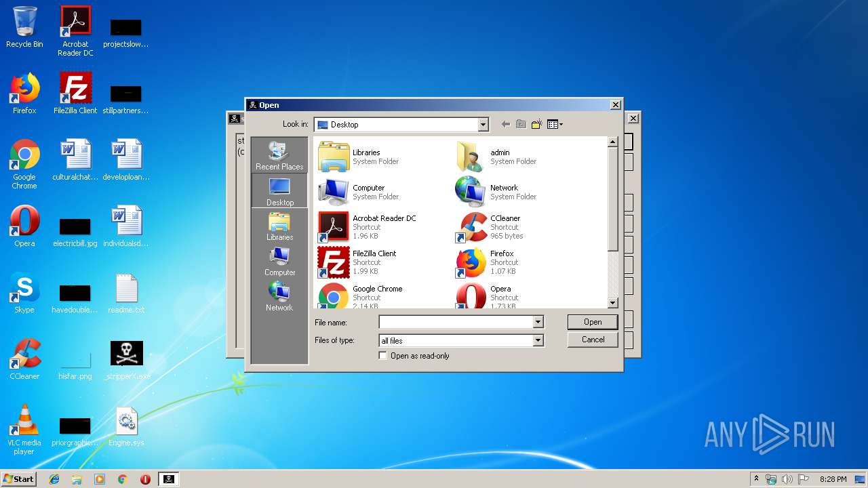This screenshot has width=868, height=488.
Task: Close the background stripper window
Action: tap(633, 119)
